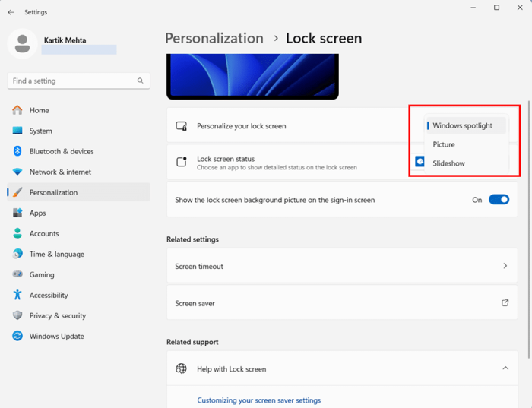The height and width of the screenshot is (408, 532).
Task: Click the Kartik Mehta account name
Action: click(65, 40)
